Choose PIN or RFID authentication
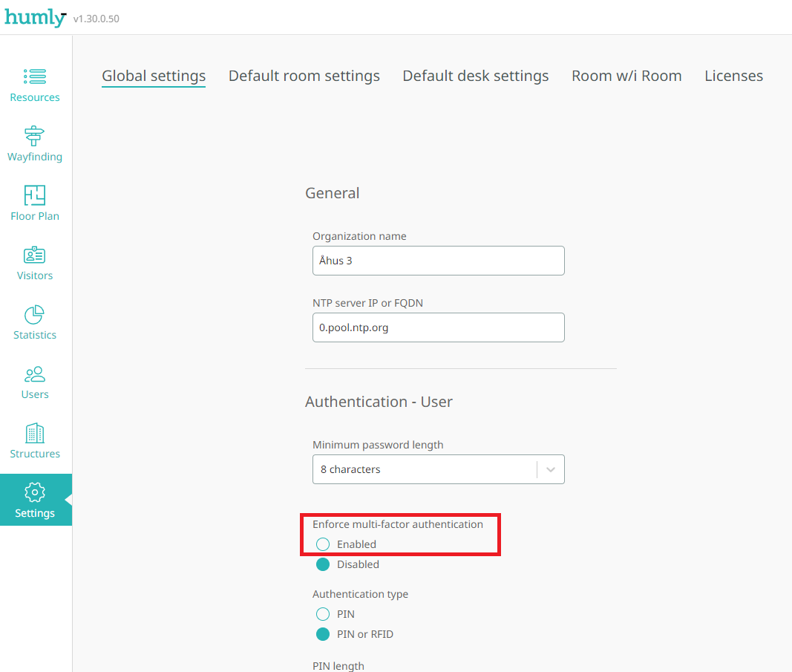 (x=323, y=634)
